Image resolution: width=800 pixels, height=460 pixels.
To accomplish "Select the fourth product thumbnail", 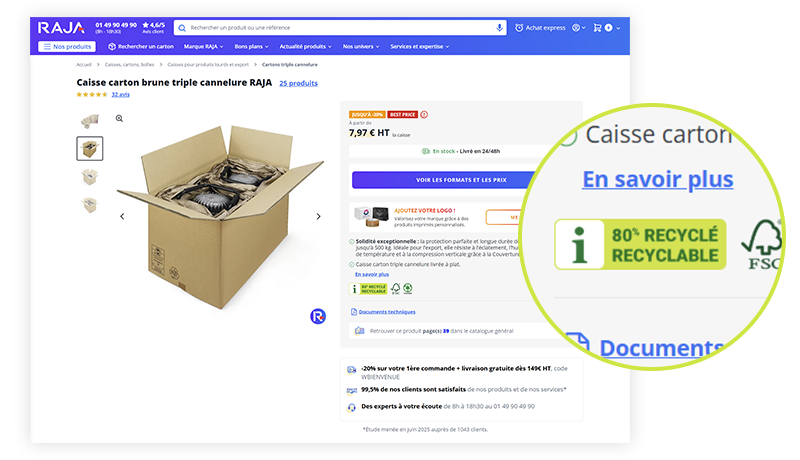I will tap(90, 205).
